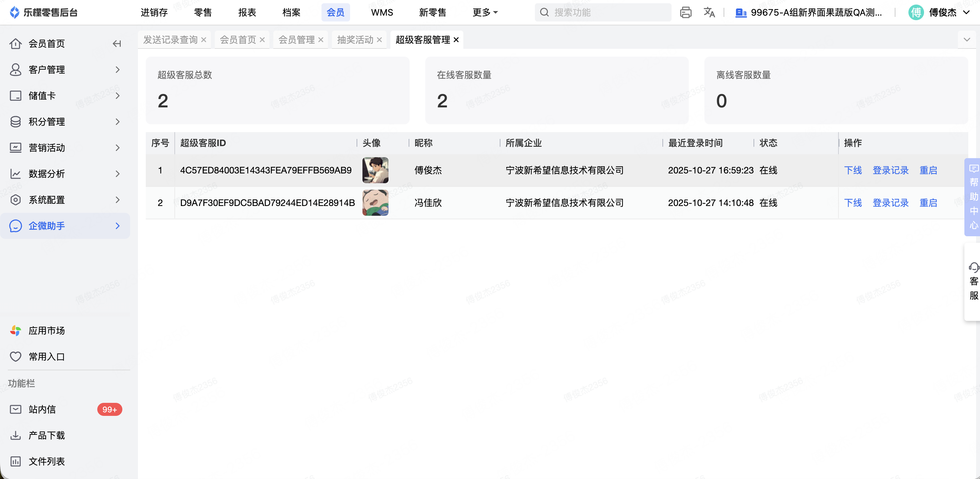Open 常用入口 favorites heart item
This screenshot has width=980, height=479.
(47, 357)
